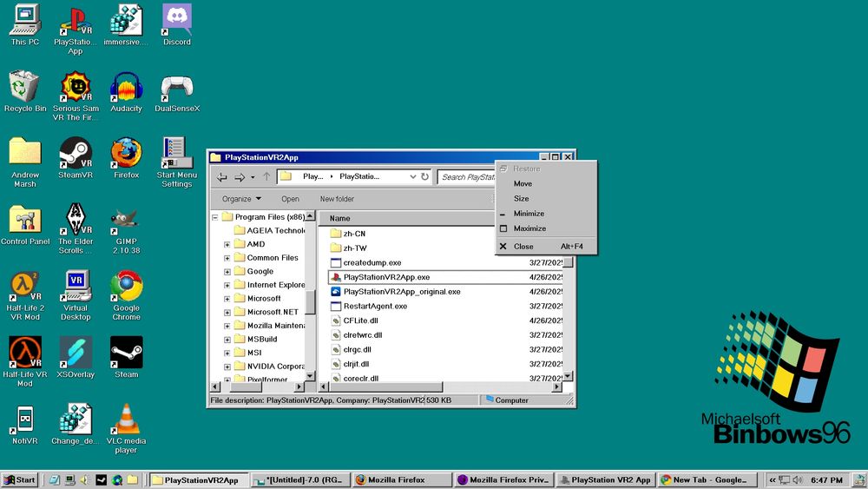Switch to PlayStation VR2 App taskbar button

tap(605, 479)
